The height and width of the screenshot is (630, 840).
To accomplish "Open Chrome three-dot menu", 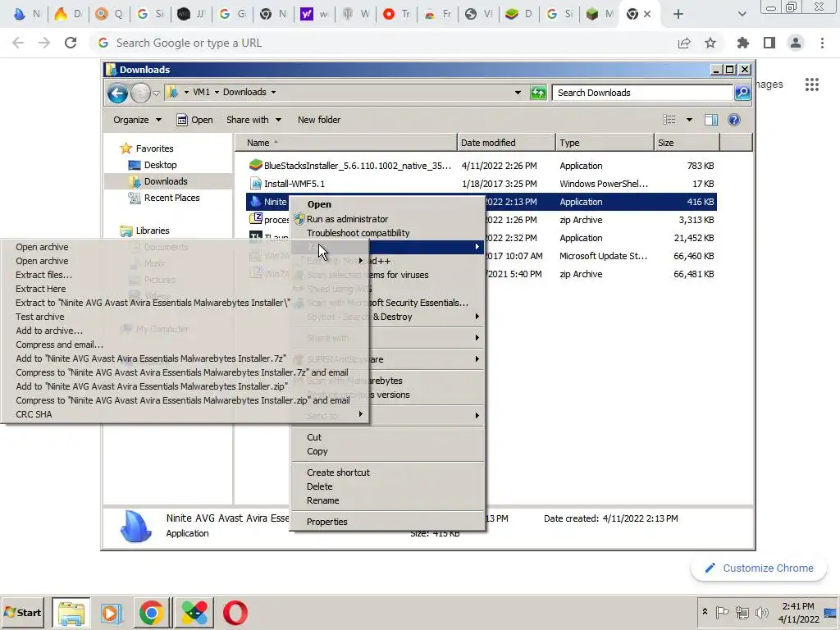I will click(x=822, y=43).
